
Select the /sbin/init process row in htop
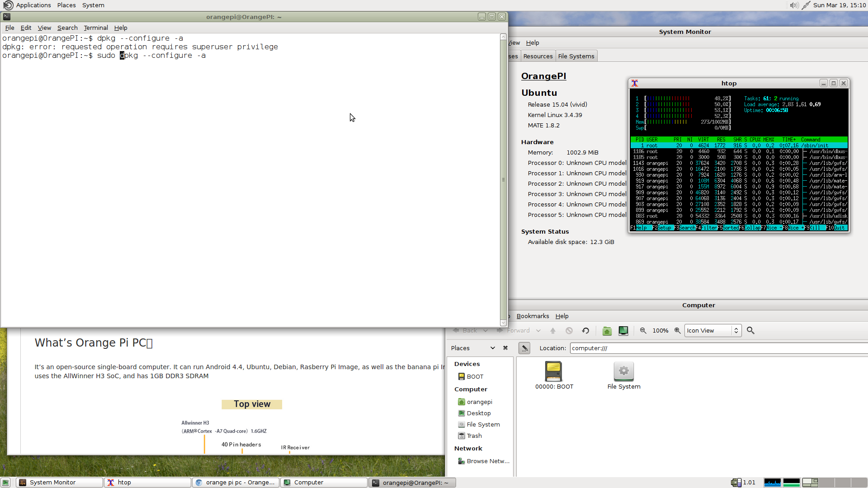tap(739, 145)
